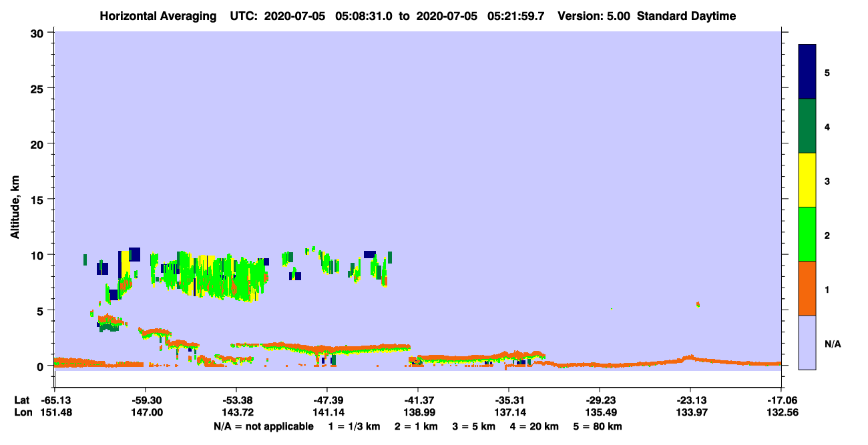Click 'Standard Daytime' in the title
The height and width of the screenshot is (445, 868).
click(x=686, y=16)
